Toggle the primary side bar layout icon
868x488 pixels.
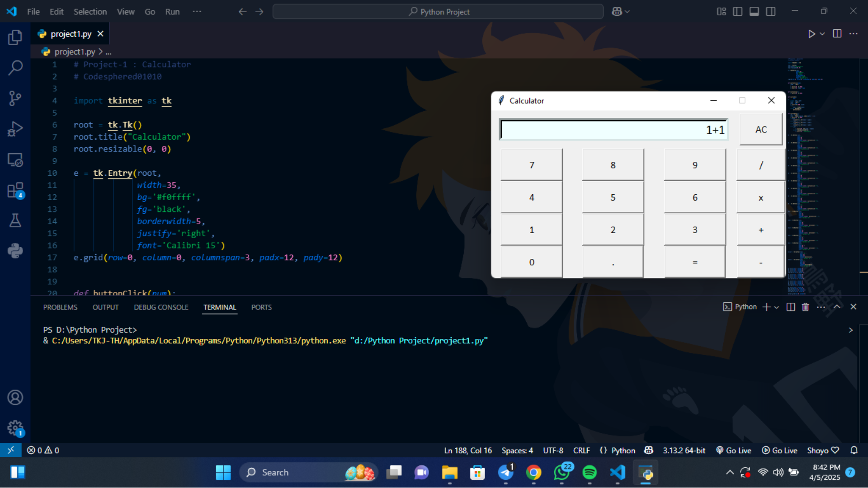(x=737, y=11)
